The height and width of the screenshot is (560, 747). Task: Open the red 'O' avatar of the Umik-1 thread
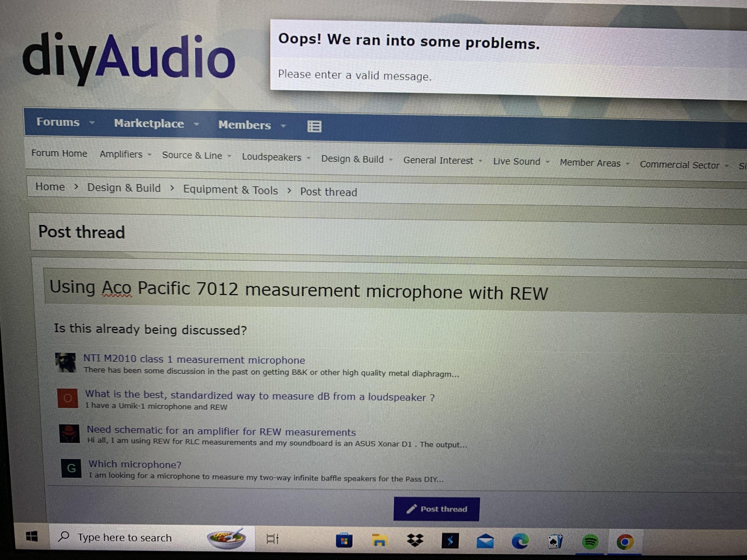[x=68, y=398]
